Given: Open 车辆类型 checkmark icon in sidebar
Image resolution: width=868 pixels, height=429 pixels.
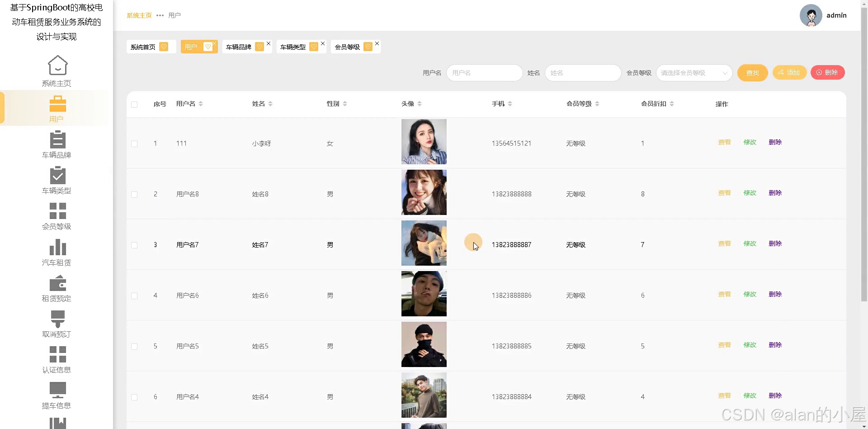Looking at the screenshot, I should [x=57, y=175].
